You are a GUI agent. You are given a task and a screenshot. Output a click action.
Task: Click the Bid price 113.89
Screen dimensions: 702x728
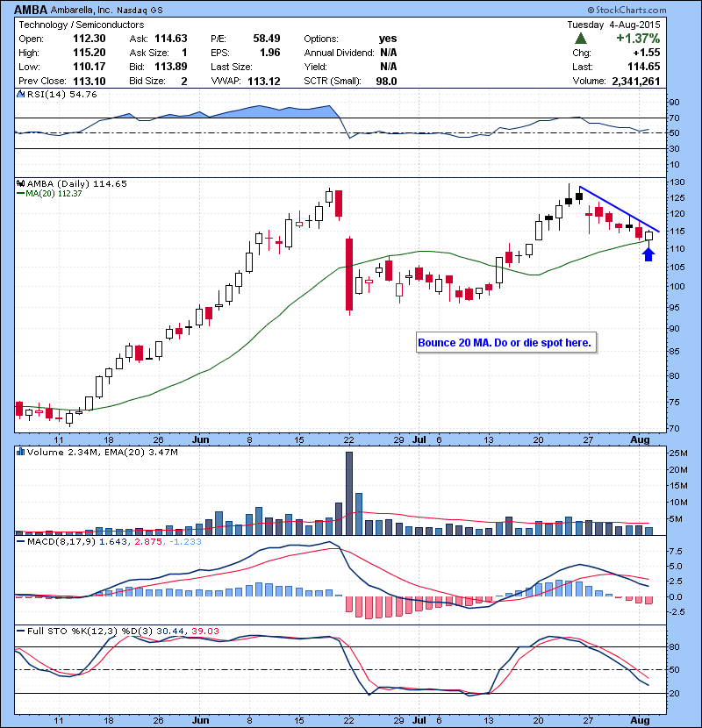pyautogui.click(x=171, y=67)
